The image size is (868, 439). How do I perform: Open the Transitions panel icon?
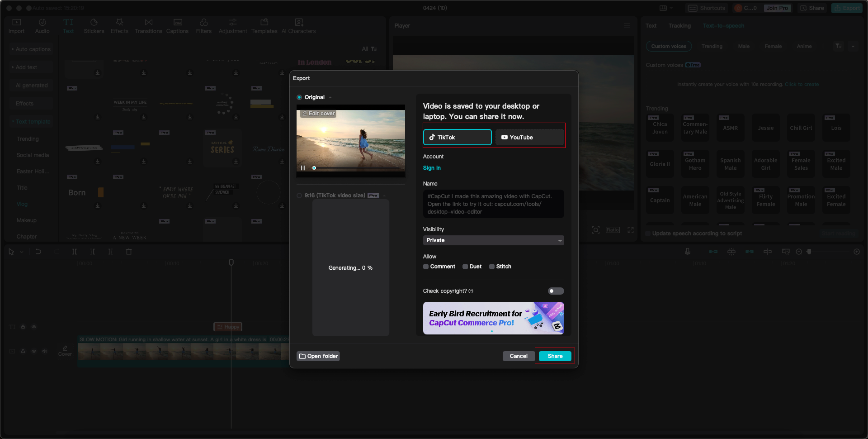click(148, 26)
